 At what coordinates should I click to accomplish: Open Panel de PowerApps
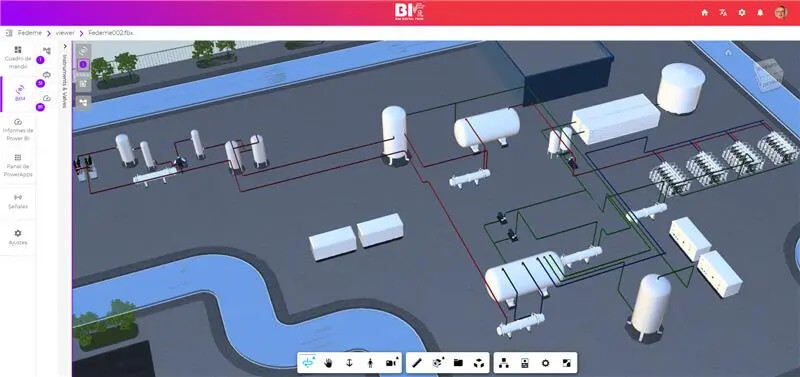(18, 166)
